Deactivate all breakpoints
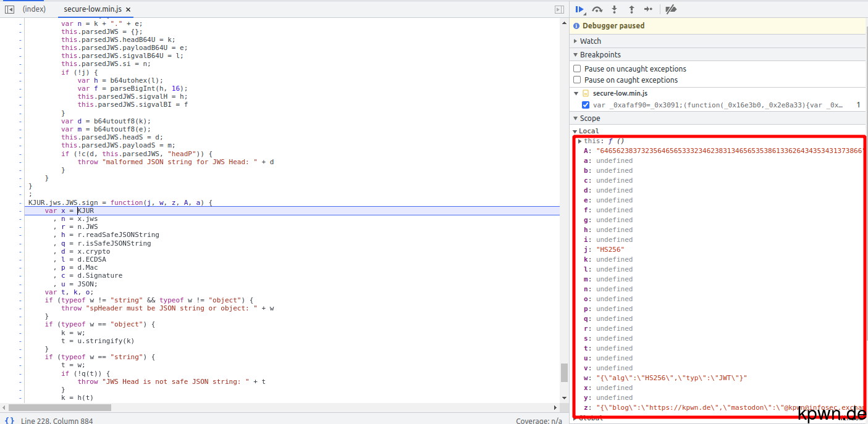Screen dimensions: 868x424 point(671,9)
